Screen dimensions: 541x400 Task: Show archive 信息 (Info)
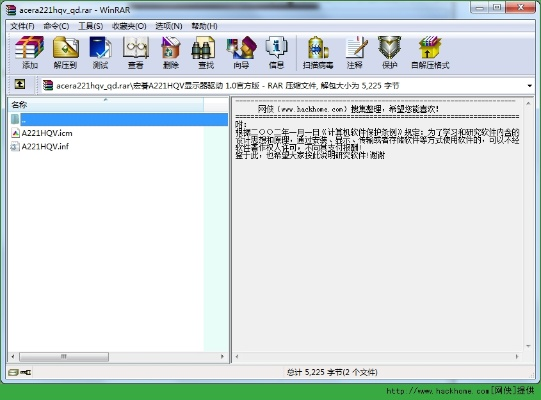(x=276, y=52)
